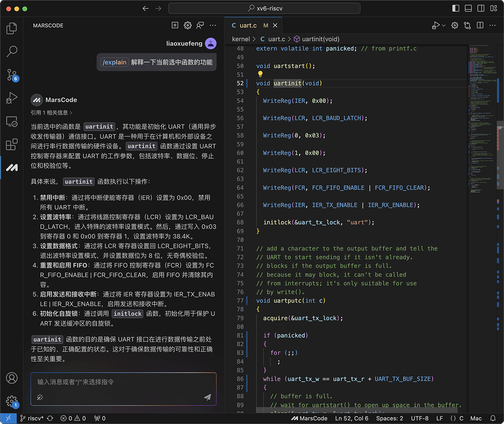Go back in navigation history

[146, 8]
